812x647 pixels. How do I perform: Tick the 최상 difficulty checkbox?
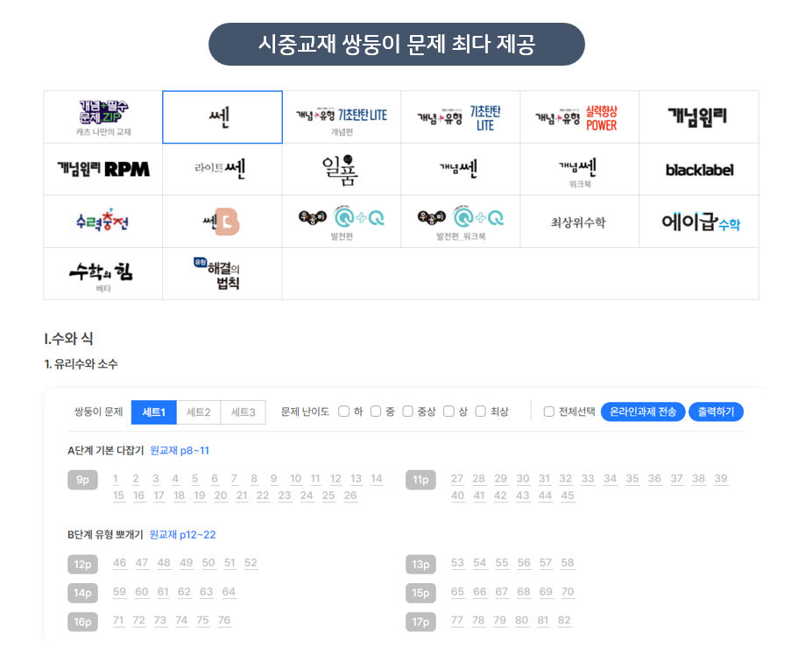click(481, 411)
